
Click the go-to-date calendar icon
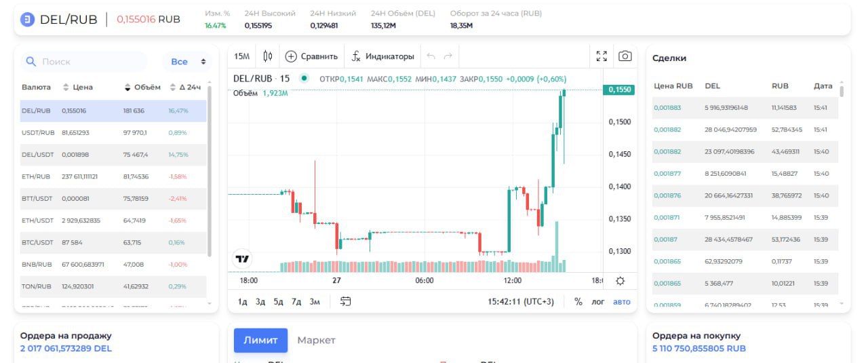[346, 301]
